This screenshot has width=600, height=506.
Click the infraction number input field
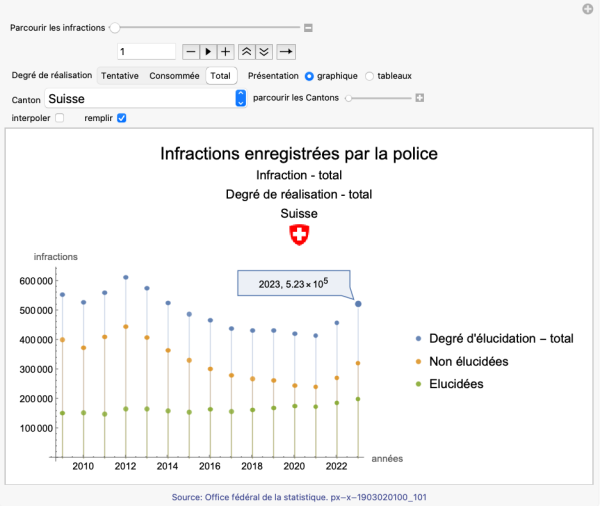click(x=145, y=51)
